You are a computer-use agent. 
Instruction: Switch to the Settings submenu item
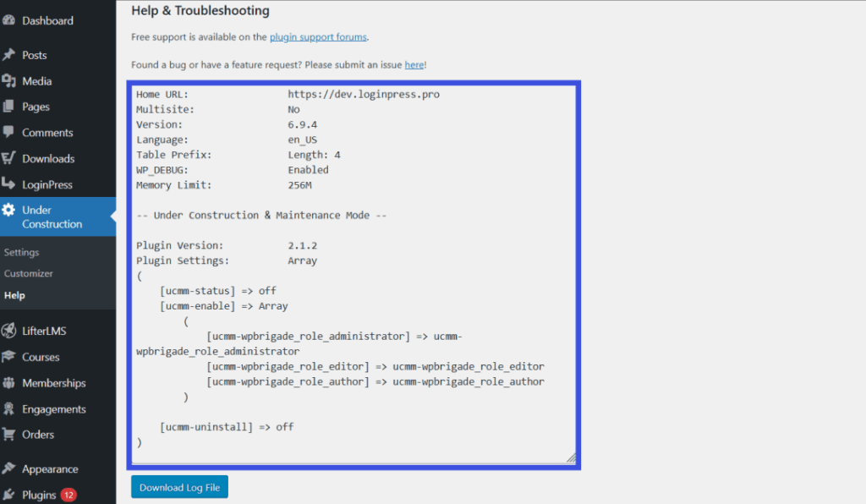(21, 251)
